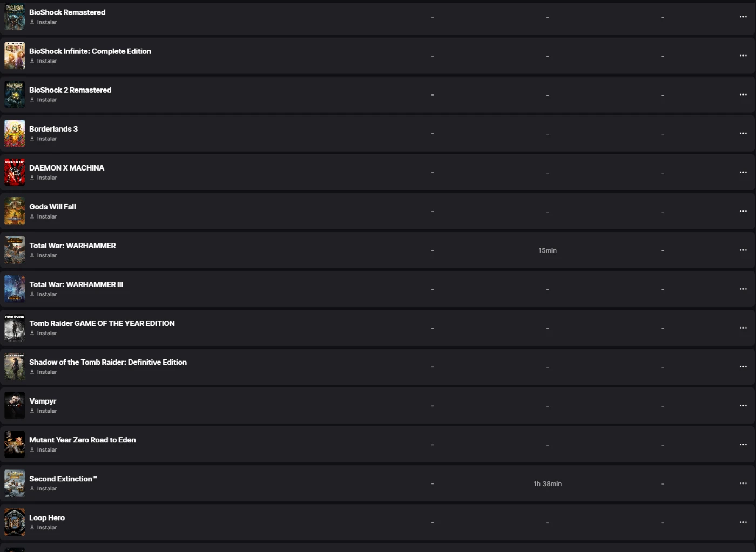Open the BioShock Remastered three-dot options menu
756x552 pixels.
pos(743,17)
